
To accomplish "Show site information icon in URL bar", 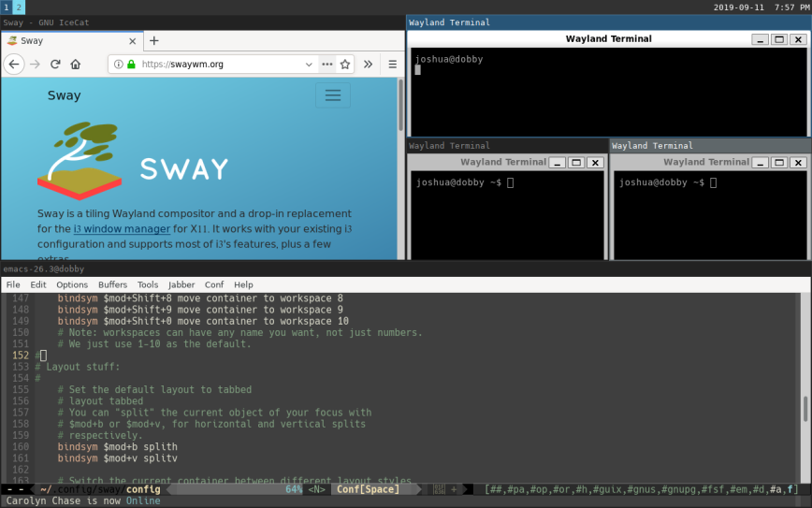I will coord(119,65).
